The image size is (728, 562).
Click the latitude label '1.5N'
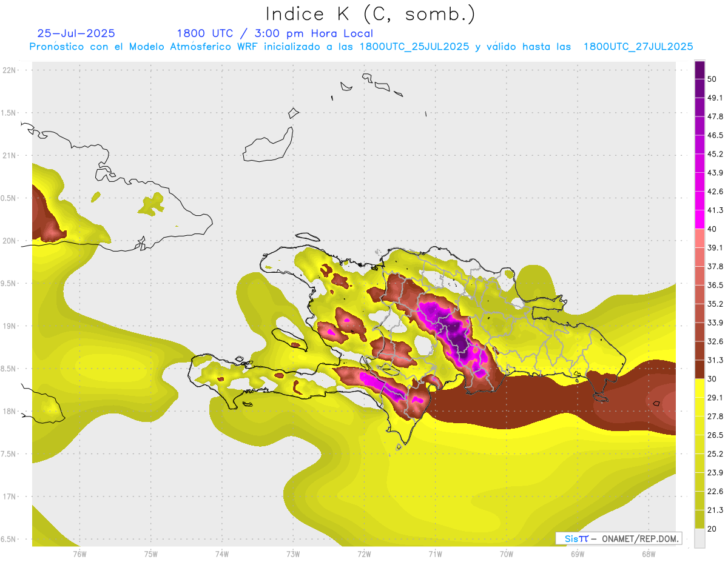coord(9,113)
